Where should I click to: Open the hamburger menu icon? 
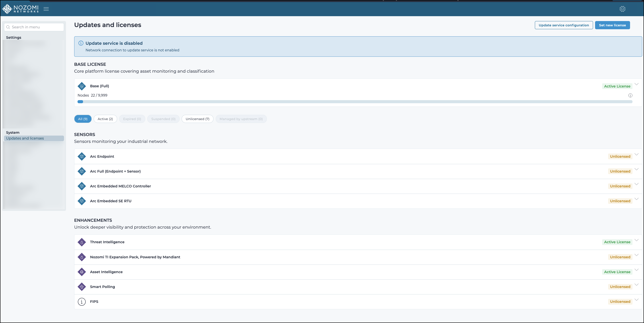[x=46, y=9]
